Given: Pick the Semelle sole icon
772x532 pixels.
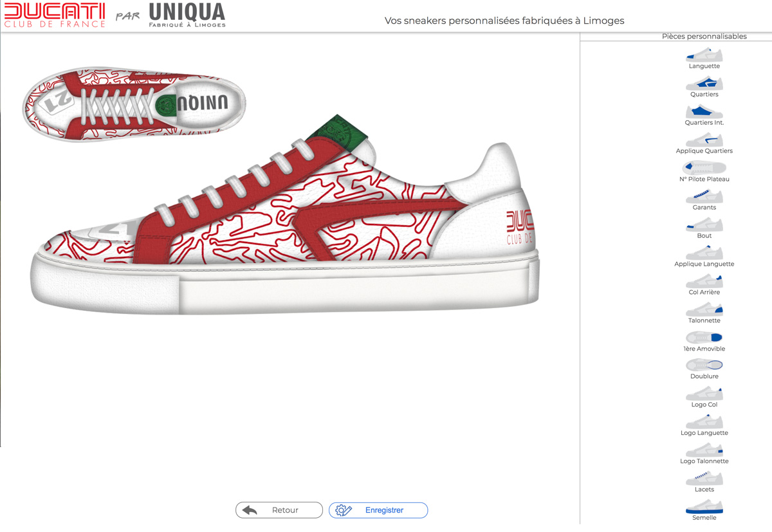Looking at the screenshot, I should 704,507.
